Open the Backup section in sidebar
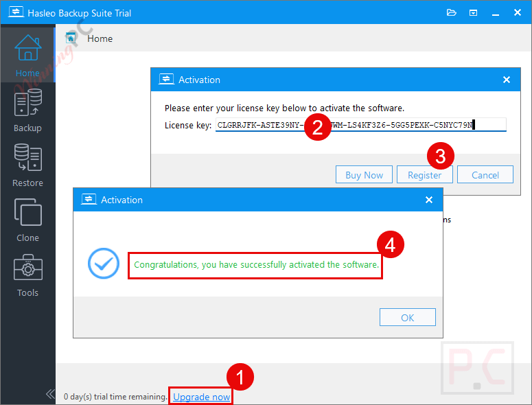This screenshot has width=532, height=405. tap(27, 111)
